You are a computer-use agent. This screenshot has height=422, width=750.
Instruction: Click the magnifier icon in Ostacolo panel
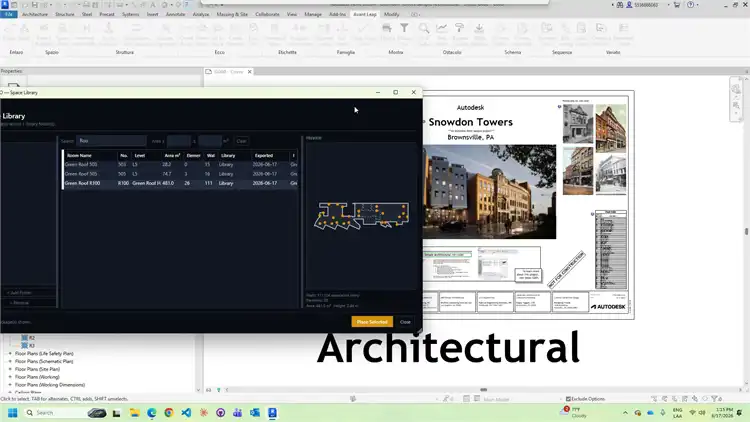point(424,28)
